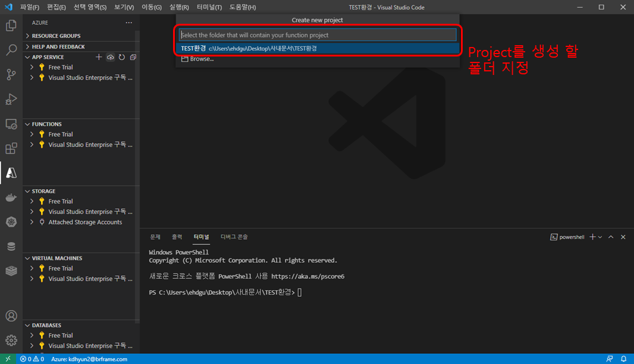The height and width of the screenshot is (364, 634).
Task: Close the terminal panel
Action: coord(623,237)
